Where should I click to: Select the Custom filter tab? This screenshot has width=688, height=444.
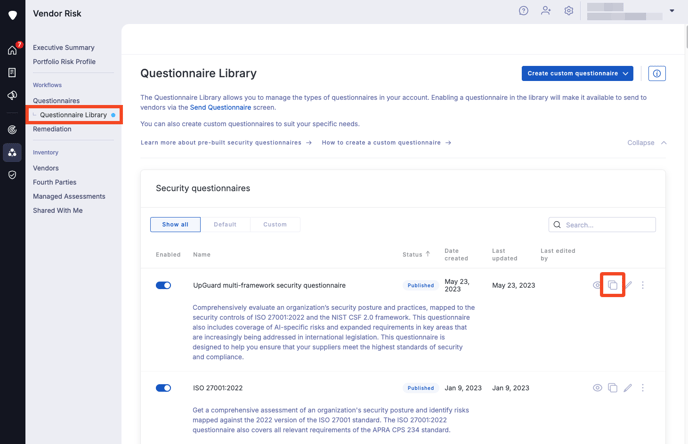coord(275,225)
